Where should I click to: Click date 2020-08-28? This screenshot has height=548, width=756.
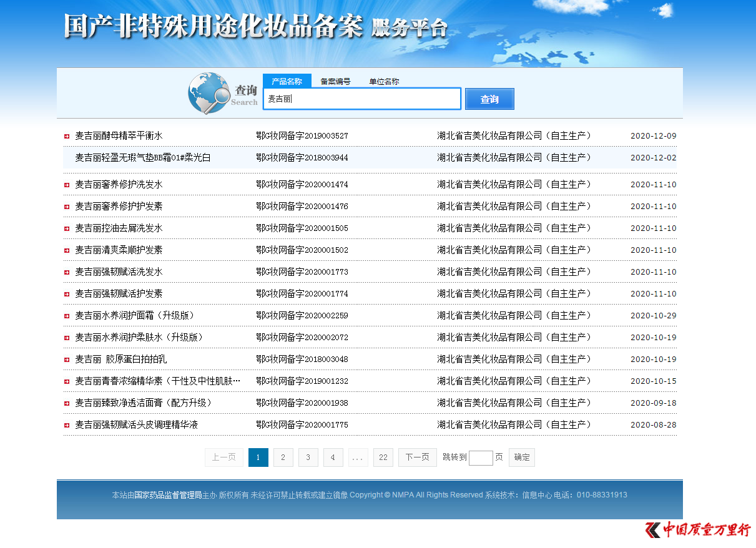point(653,424)
